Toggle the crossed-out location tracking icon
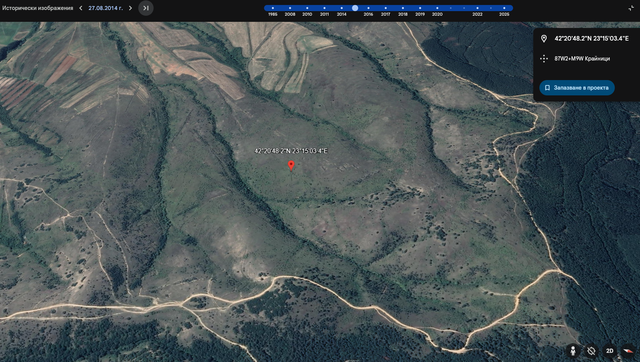640x362 pixels. 591,351
